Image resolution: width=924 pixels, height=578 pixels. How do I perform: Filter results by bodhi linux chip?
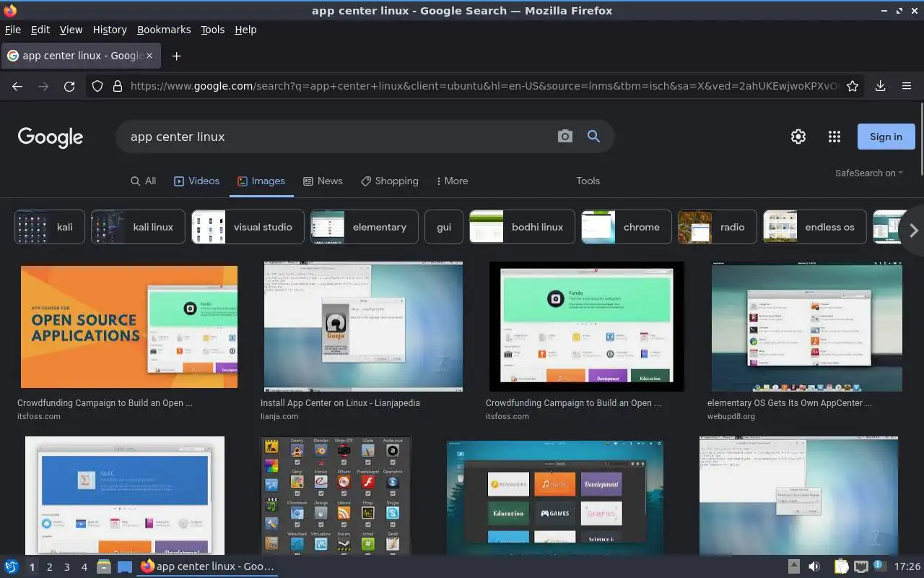[522, 227]
